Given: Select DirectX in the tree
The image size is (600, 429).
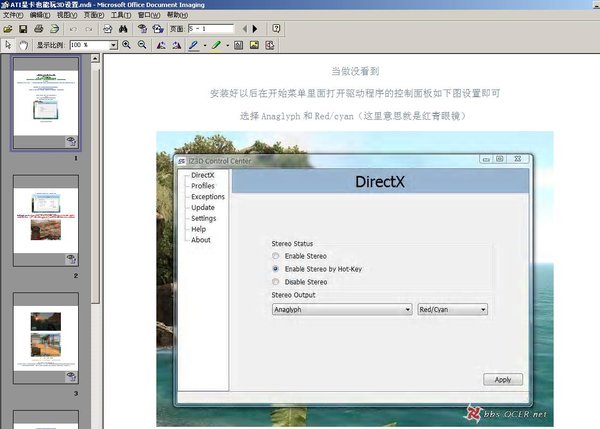Looking at the screenshot, I should 202,175.
